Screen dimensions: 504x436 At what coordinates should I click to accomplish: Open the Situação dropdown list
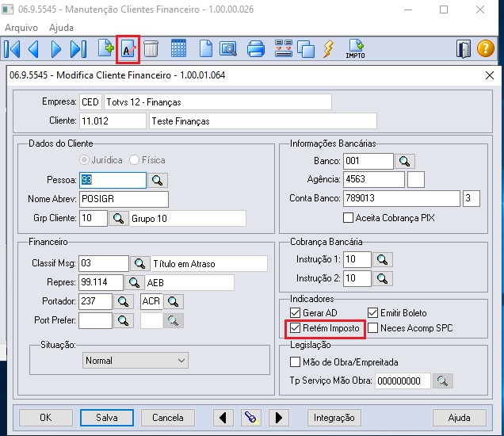coord(135,361)
